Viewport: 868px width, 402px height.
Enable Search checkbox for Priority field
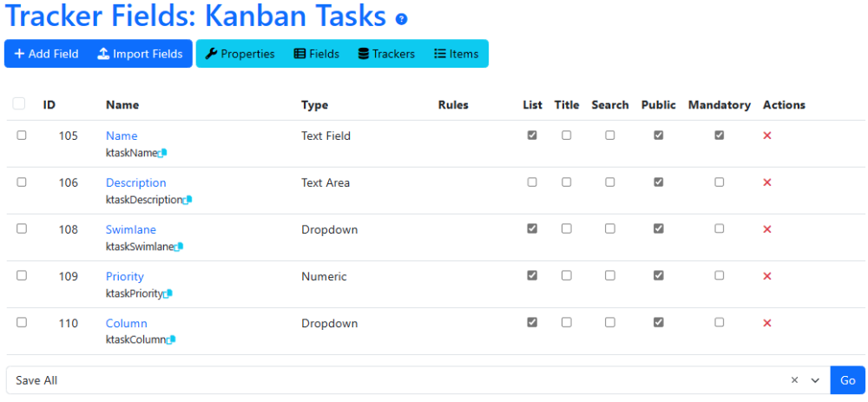[x=609, y=275]
